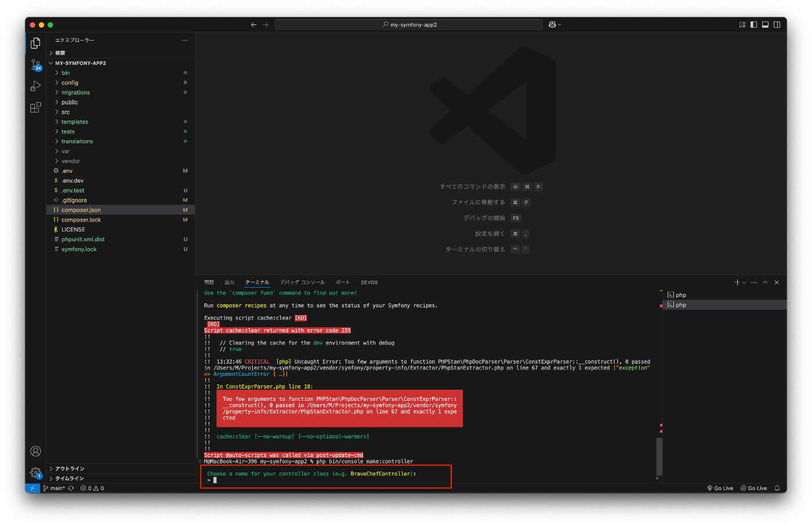
Task: Open the Manage gear icon
Action: click(35, 473)
